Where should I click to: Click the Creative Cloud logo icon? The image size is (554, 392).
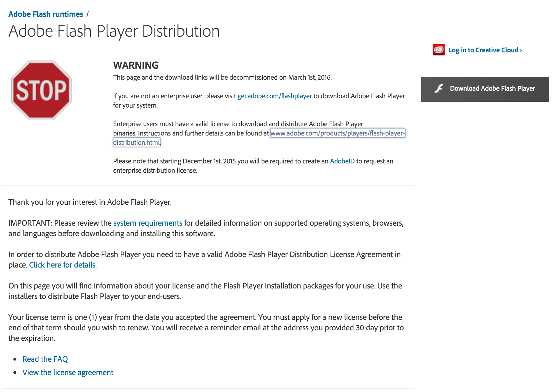coord(438,50)
